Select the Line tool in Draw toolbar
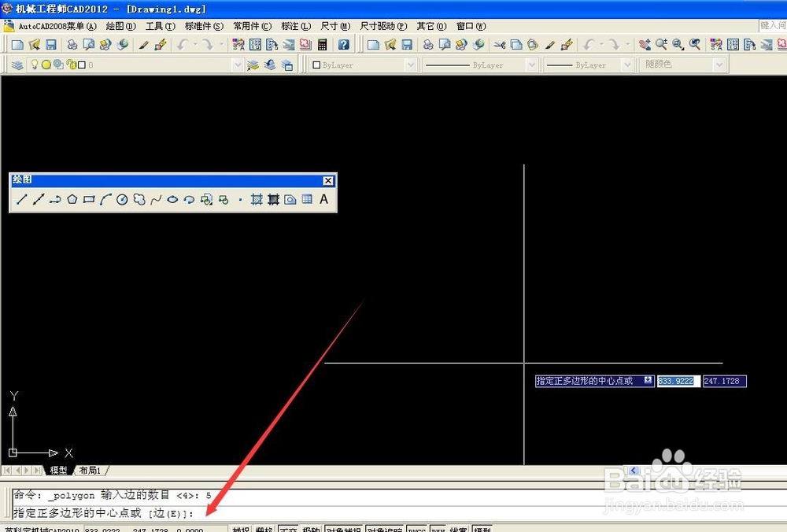 (21, 199)
